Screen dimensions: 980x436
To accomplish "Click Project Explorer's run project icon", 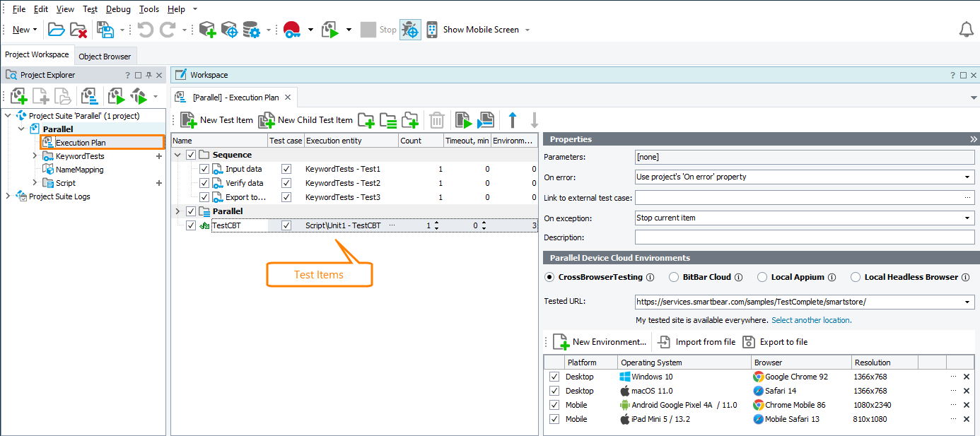I will [116, 96].
